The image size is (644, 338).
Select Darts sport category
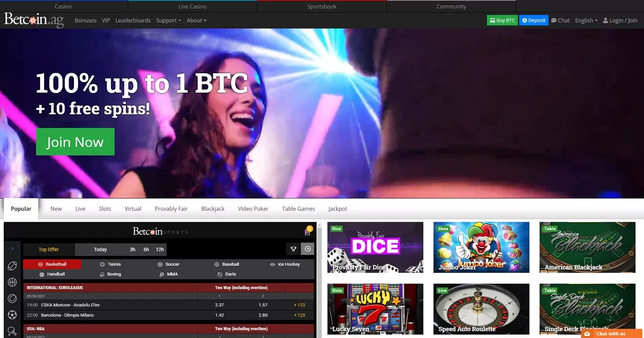227,274
